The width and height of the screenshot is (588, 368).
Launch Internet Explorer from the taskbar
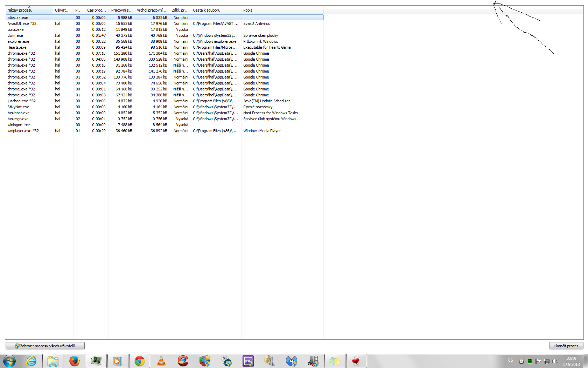coord(31,361)
